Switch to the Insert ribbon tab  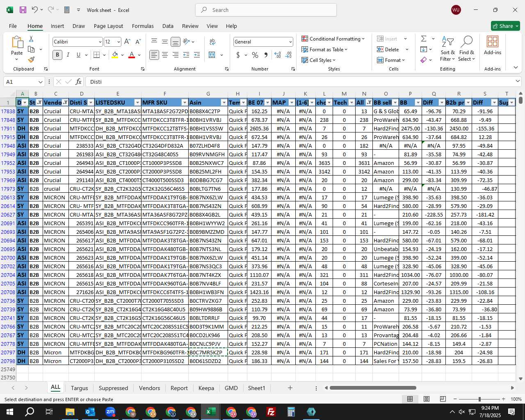(57, 26)
